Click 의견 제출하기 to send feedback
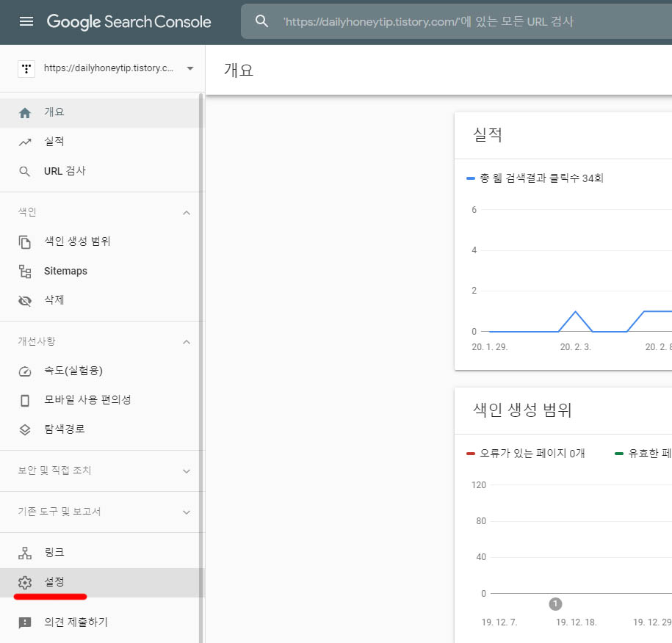Screen dimensions: 672x643 (x=100, y=622)
